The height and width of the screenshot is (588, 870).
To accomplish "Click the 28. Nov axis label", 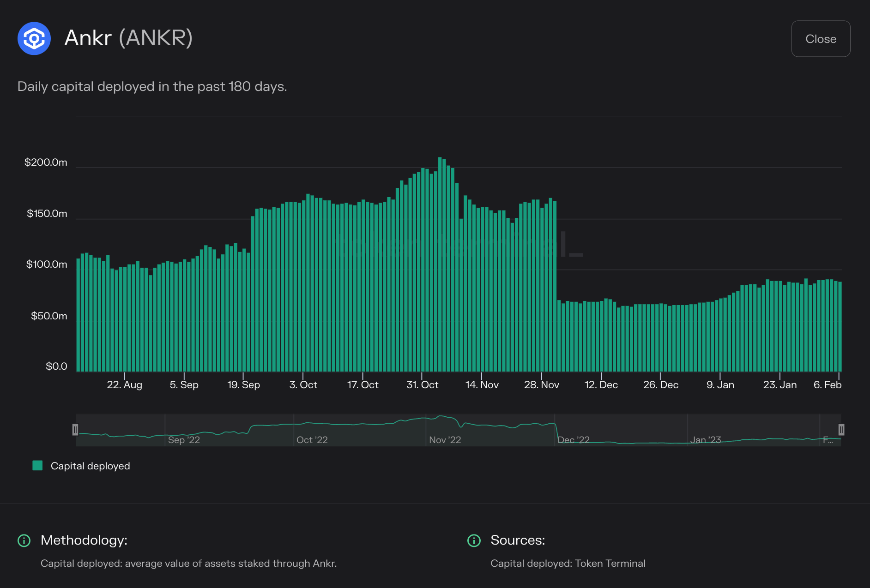I will pos(542,385).
